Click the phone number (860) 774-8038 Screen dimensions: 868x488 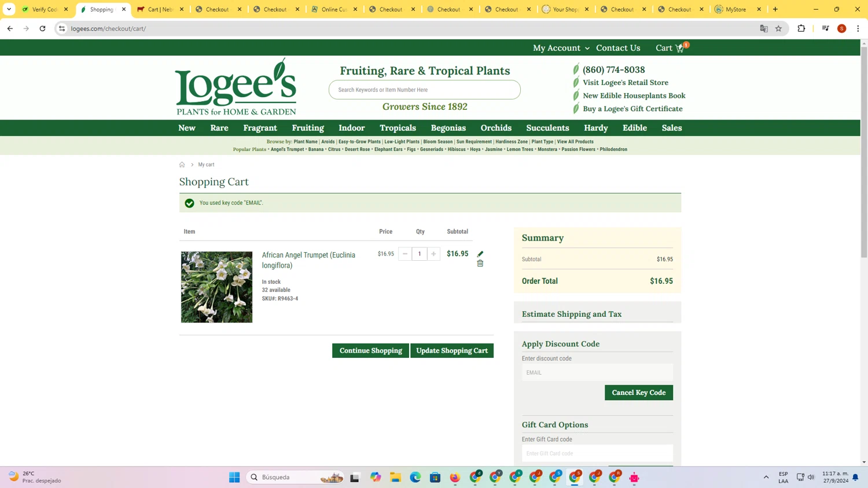613,69
